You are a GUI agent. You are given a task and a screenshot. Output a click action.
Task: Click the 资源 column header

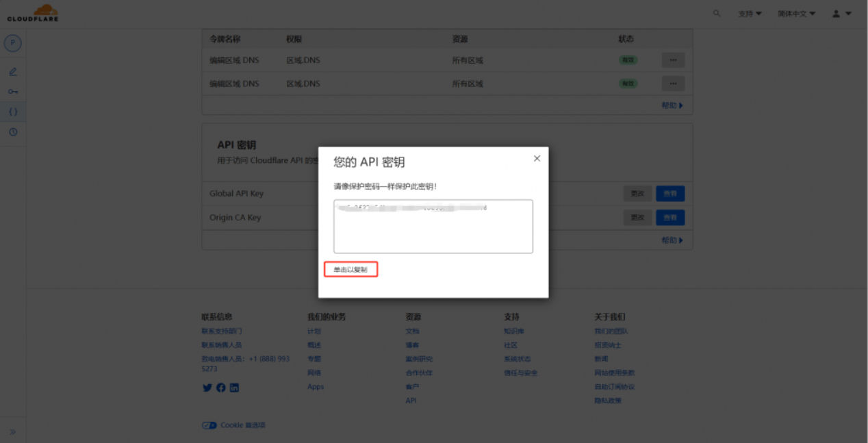pyautogui.click(x=460, y=39)
